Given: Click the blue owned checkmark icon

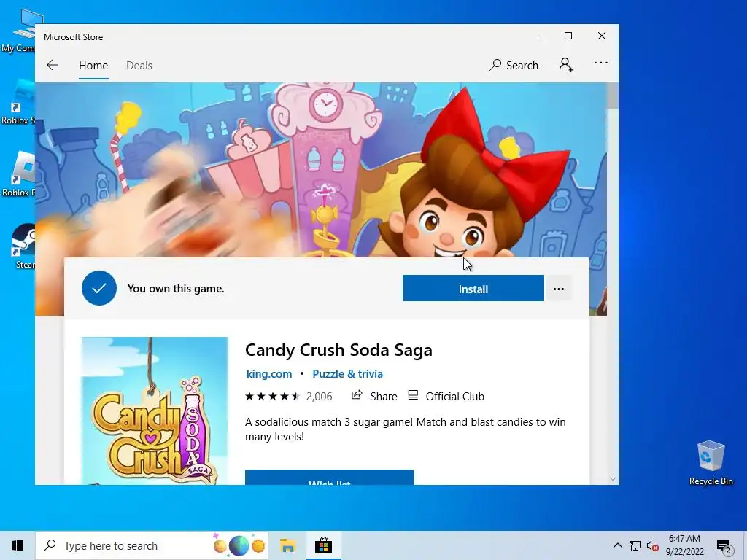Looking at the screenshot, I should click(x=99, y=288).
